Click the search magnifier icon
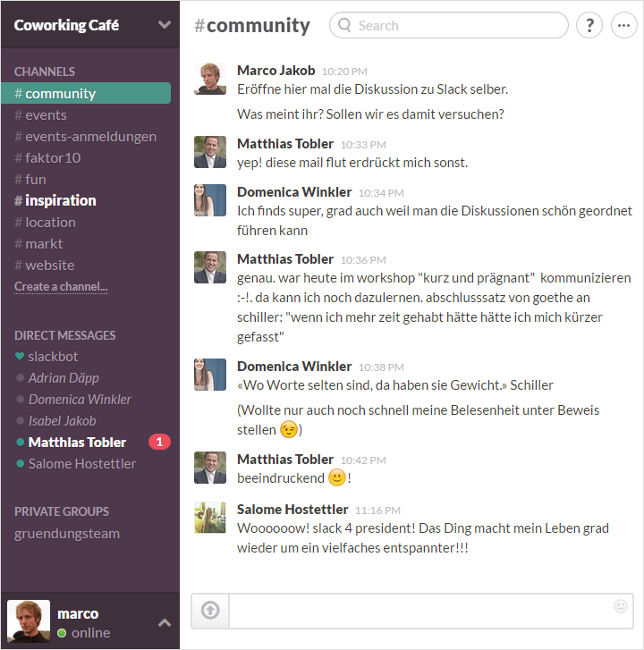Screen dimensions: 644x650 pos(344,25)
